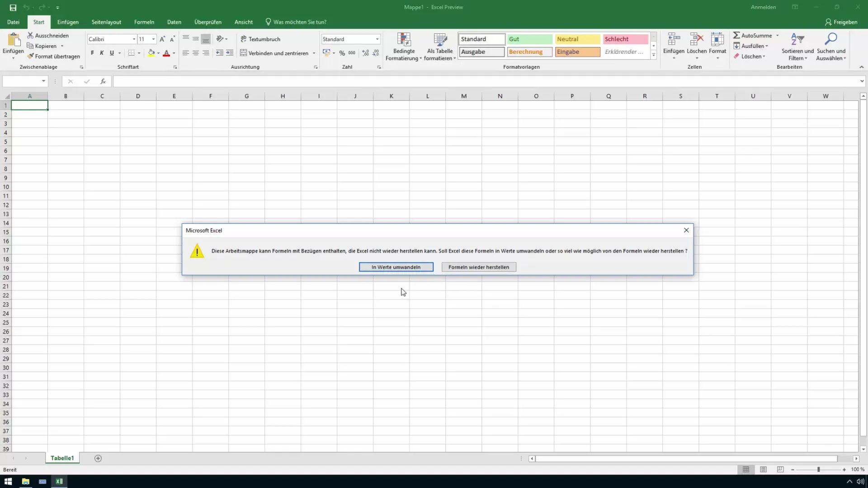This screenshot has width=868, height=488.
Task: Close the Microsoft Excel dialog
Action: 686,230
